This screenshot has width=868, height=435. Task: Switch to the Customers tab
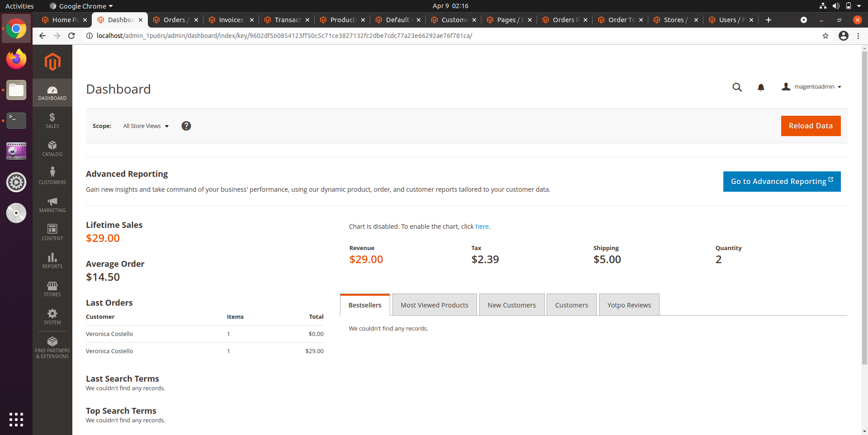(x=571, y=305)
